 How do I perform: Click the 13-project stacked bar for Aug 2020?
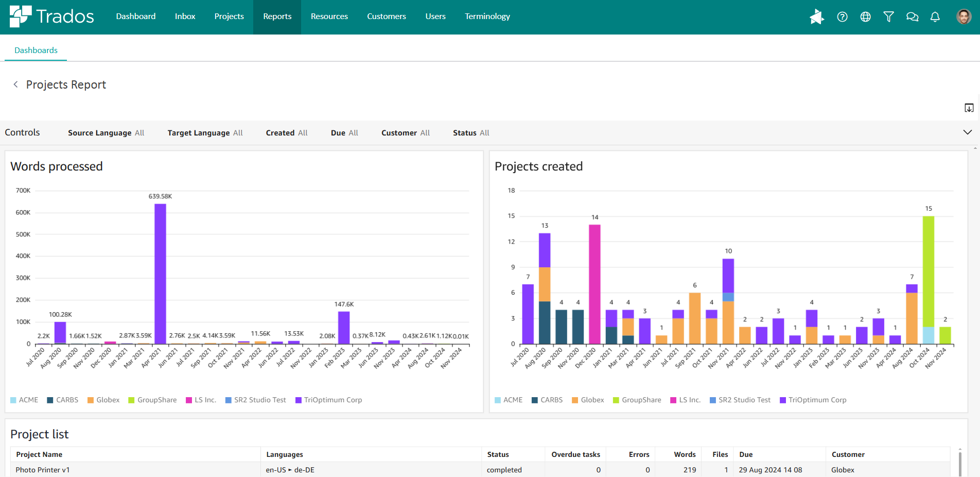click(x=545, y=288)
